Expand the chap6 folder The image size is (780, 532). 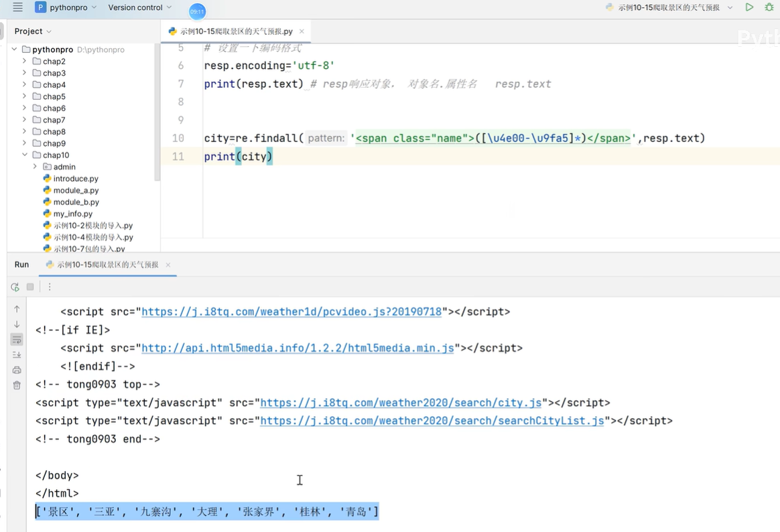pos(24,108)
